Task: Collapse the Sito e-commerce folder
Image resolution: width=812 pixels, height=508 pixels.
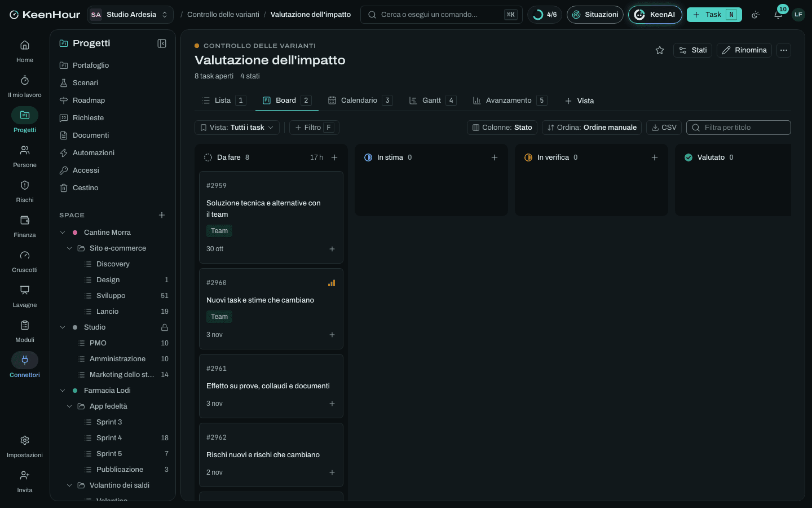Action: tap(69, 248)
